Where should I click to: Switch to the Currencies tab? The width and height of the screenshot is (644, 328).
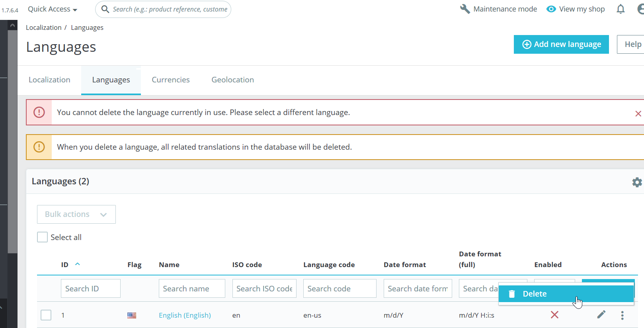point(170,80)
